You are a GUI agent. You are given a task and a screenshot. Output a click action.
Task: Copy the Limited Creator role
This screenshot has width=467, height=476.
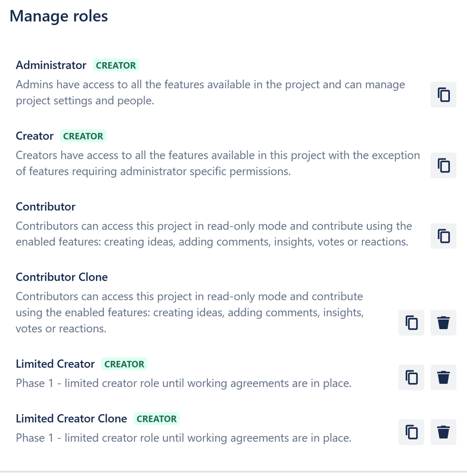tap(411, 377)
